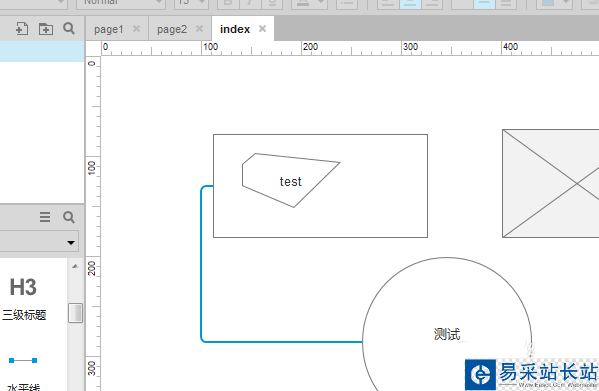The image size is (599, 391).
Task: Click the border of the large rectangle
Action: click(x=320, y=134)
